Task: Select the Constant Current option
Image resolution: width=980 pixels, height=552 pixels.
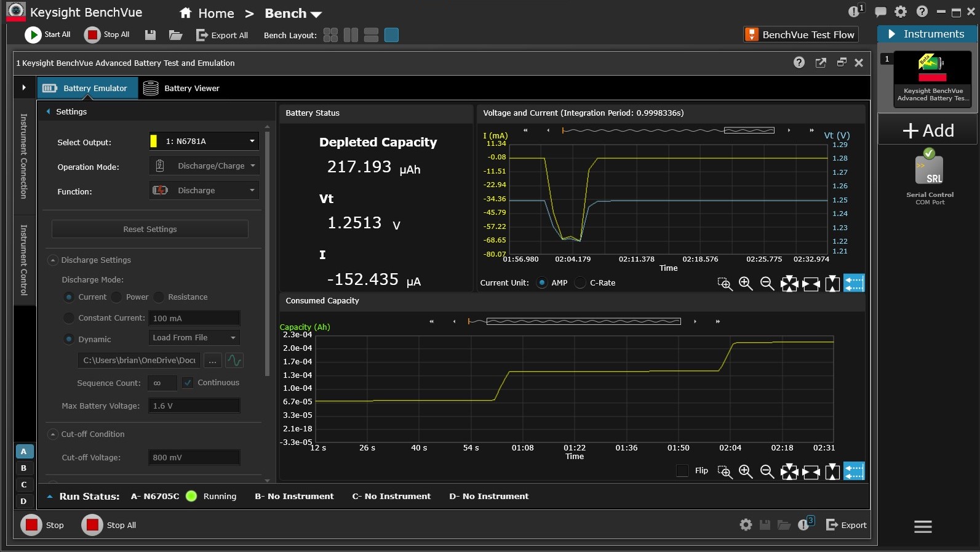Action: click(x=70, y=318)
